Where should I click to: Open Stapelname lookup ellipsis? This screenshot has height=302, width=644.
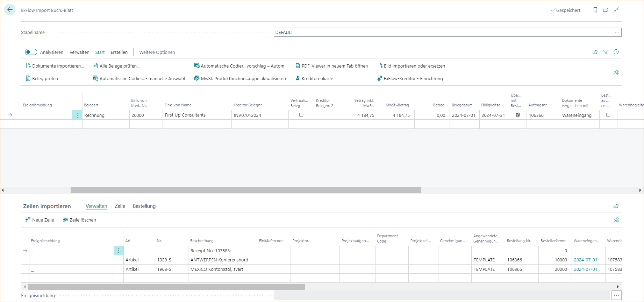(617, 33)
